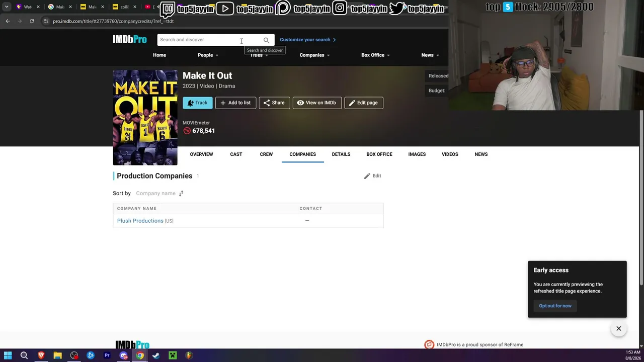Screen dimensions: 644x362
Task: Open File Explorer from the taskbar
Action: (57, 355)
